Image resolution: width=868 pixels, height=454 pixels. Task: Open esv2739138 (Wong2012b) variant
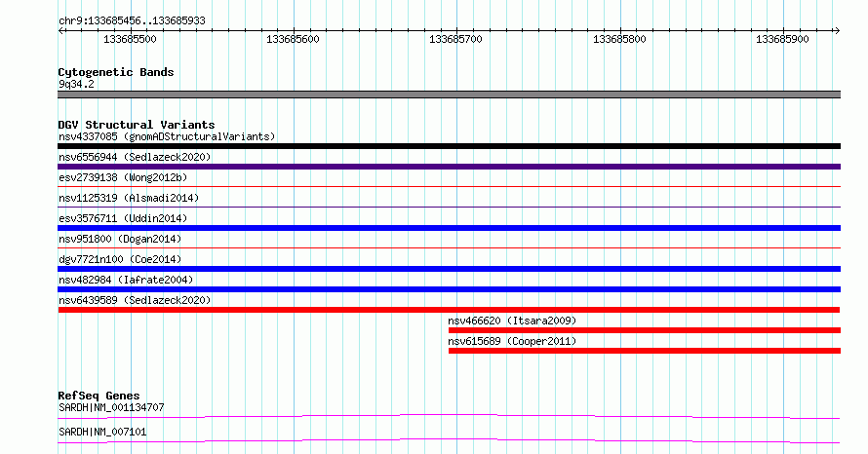pyautogui.click(x=123, y=177)
